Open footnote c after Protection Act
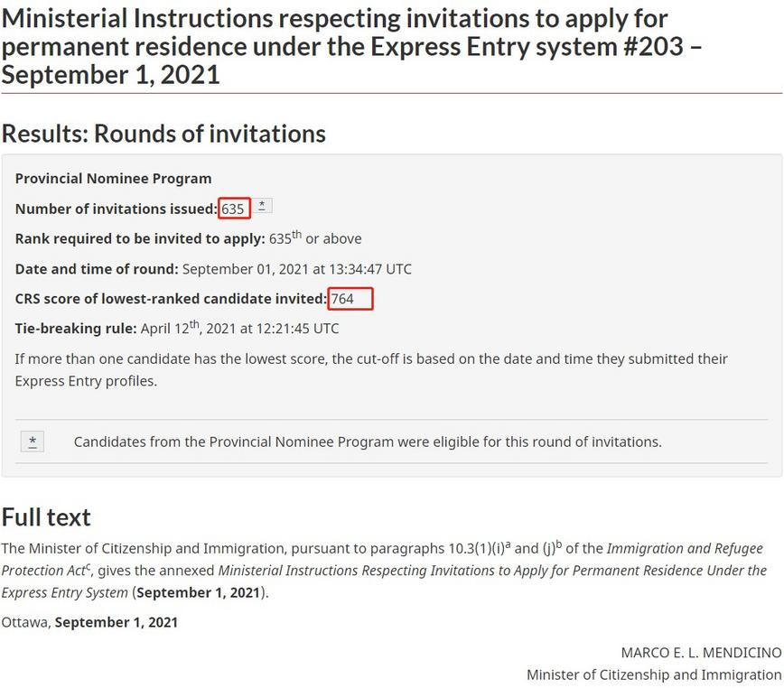This screenshot has height=688, width=784. (89, 567)
